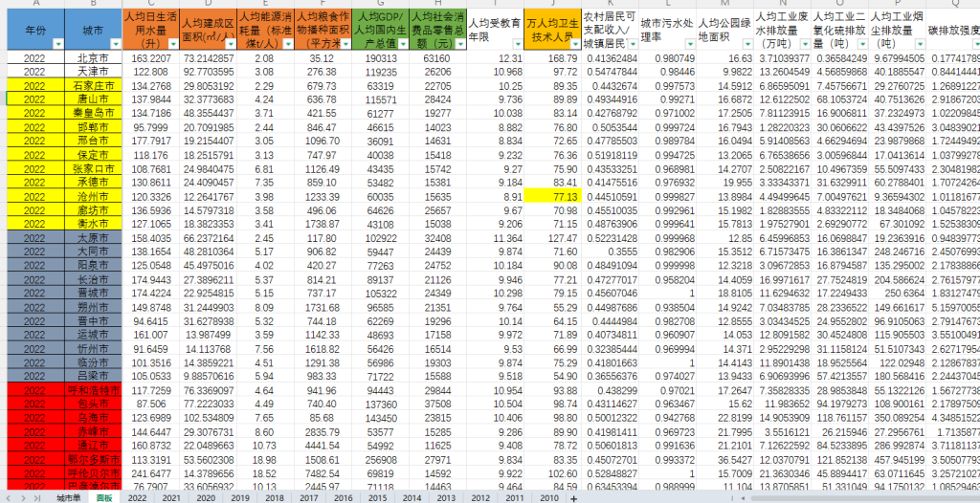Select the cell with value 63160
Viewport: 980px width, 503px height.
[438, 58]
